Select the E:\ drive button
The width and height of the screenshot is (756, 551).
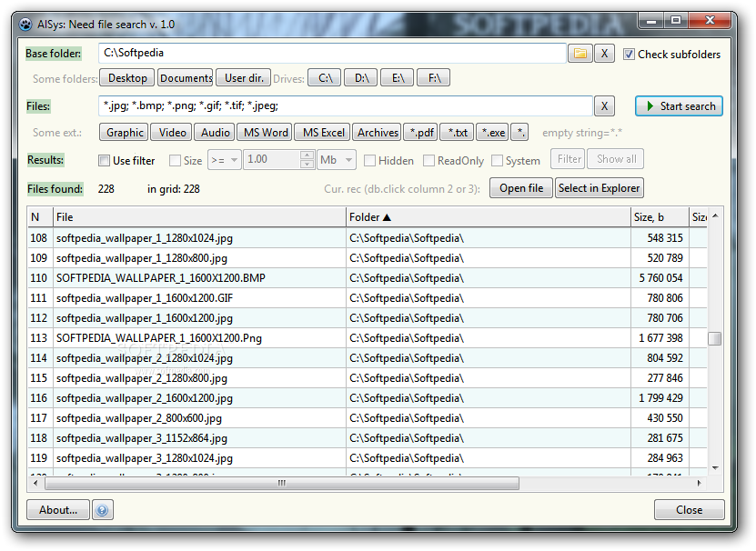coord(398,77)
